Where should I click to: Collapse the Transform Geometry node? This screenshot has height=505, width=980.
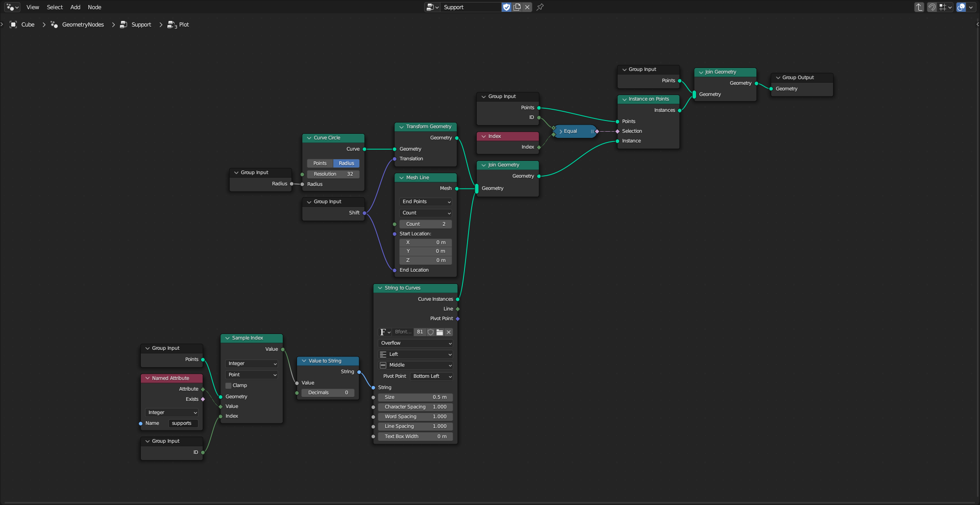pyautogui.click(x=401, y=127)
